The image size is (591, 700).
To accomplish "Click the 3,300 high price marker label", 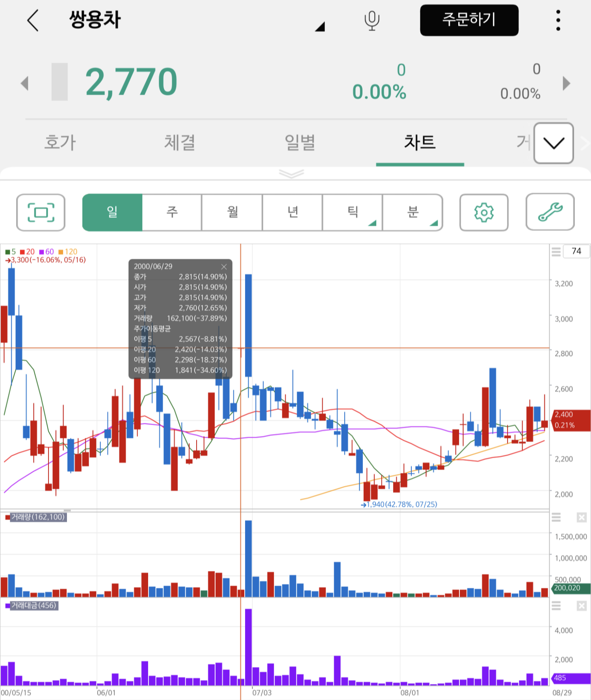I will (x=45, y=260).
